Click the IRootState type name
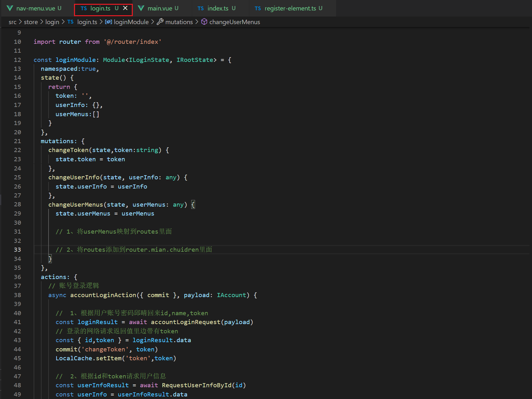The width and height of the screenshot is (532, 399). tap(195, 60)
